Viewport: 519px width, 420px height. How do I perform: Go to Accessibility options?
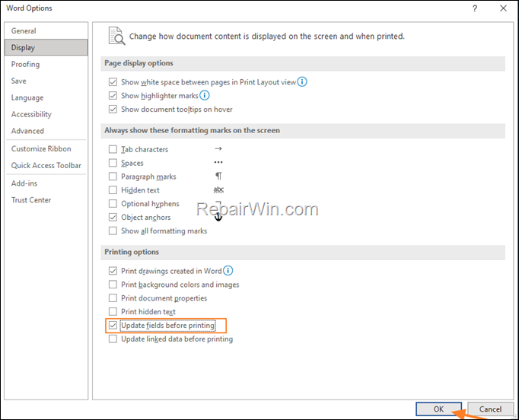pyautogui.click(x=46, y=114)
